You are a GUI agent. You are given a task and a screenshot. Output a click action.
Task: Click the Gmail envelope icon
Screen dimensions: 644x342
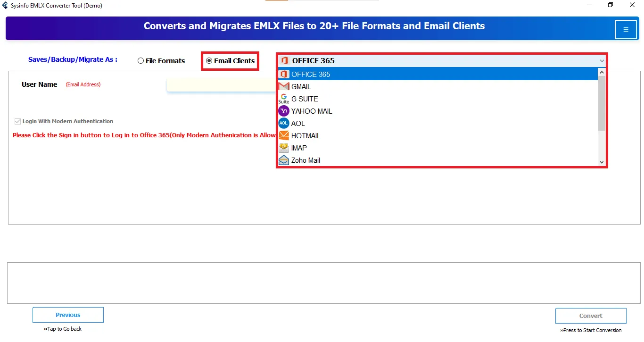pos(284,87)
